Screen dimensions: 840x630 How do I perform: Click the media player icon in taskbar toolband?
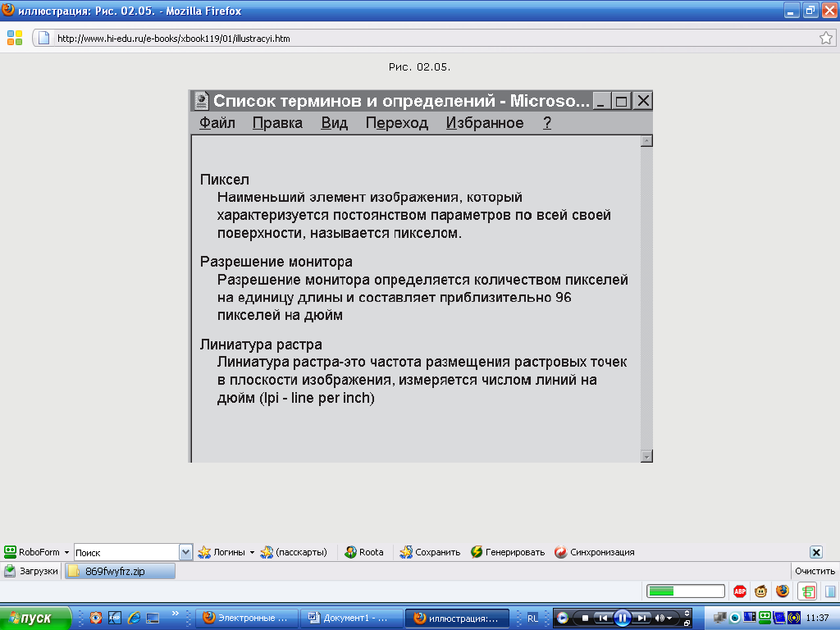pyautogui.click(x=563, y=618)
